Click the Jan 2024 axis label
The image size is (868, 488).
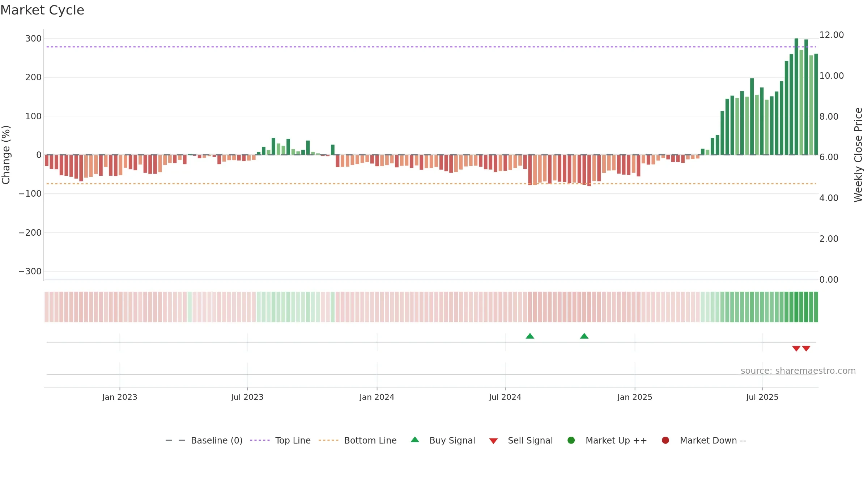377,397
